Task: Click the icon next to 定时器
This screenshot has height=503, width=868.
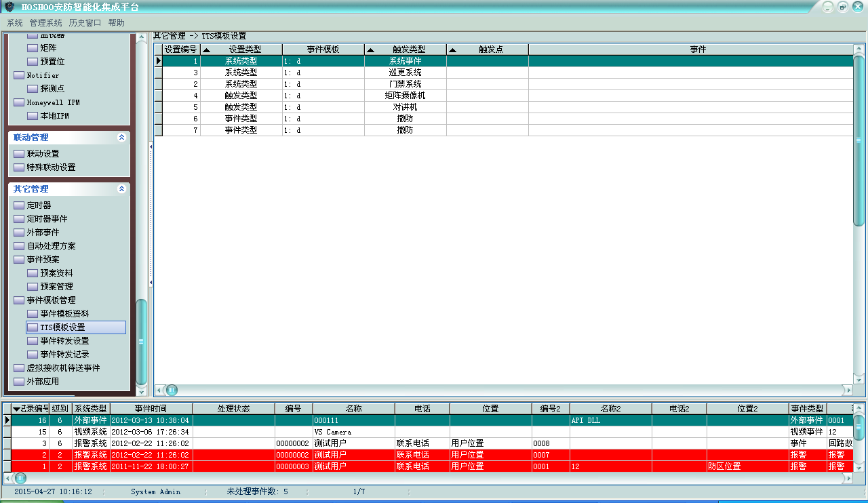Action: click(19, 205)
